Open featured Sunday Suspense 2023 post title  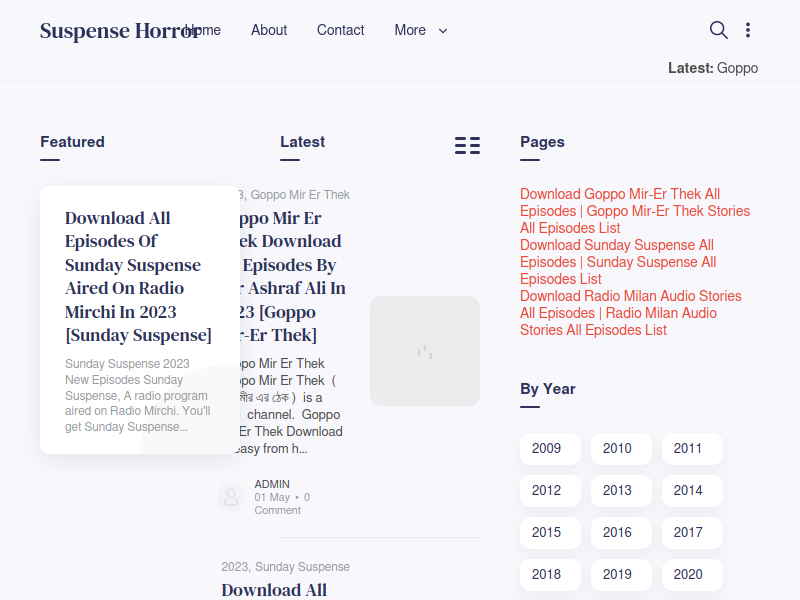pos(138,276)
